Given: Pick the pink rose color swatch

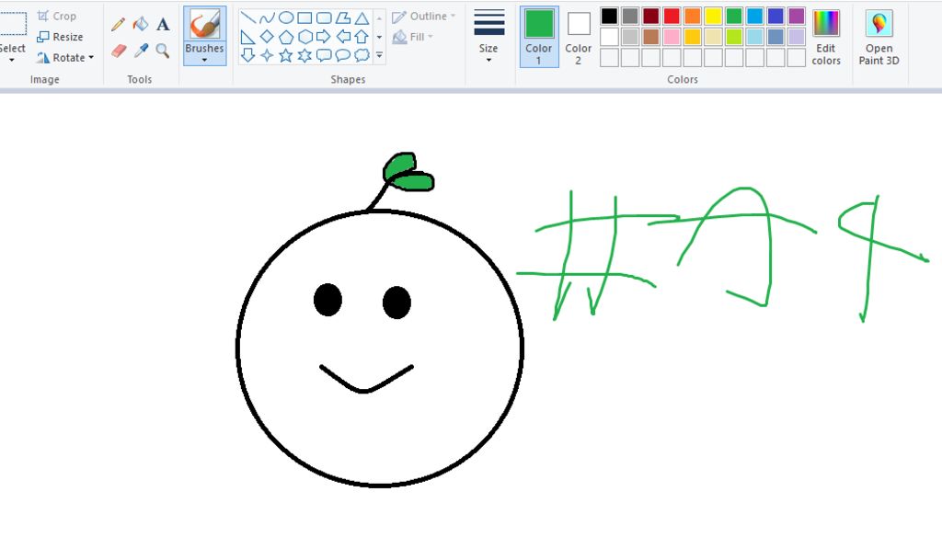Looking at the screenshot, I should tap(672, 37).
